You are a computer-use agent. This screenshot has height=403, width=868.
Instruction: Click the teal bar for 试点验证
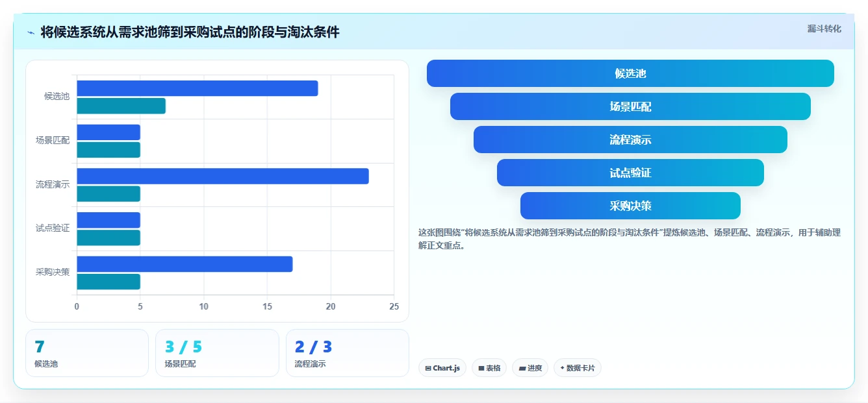click(x=108, y=238)
